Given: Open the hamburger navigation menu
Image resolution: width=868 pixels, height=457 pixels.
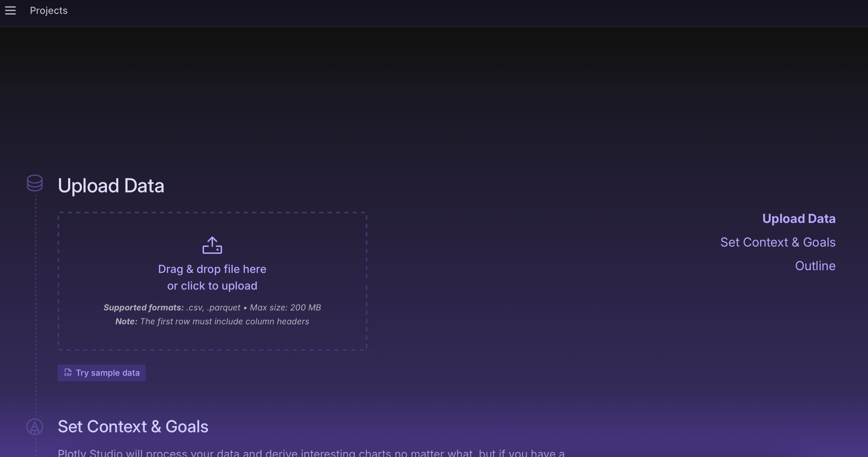Looking at the screenshot, I should coord(10,10).
